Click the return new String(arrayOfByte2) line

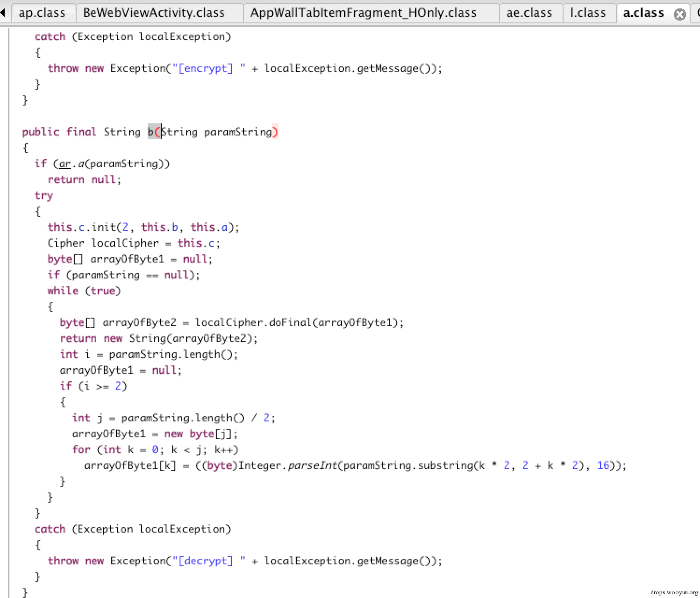click(159, 339)
